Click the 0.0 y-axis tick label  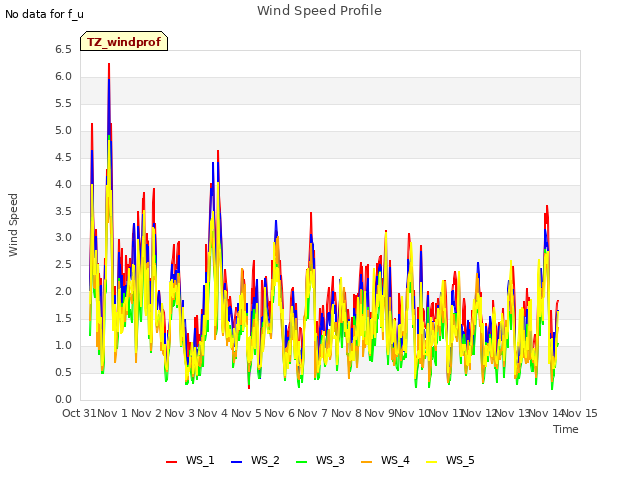(63, 400)
